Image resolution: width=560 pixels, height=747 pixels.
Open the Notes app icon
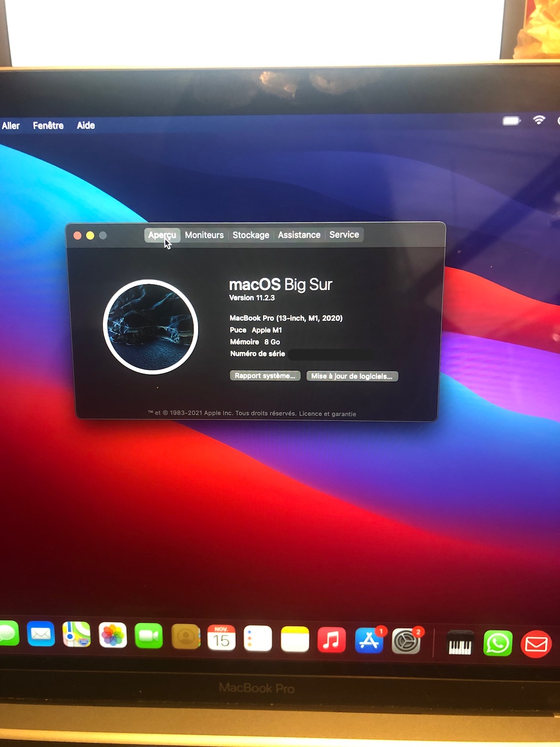(x=295, y=639)
